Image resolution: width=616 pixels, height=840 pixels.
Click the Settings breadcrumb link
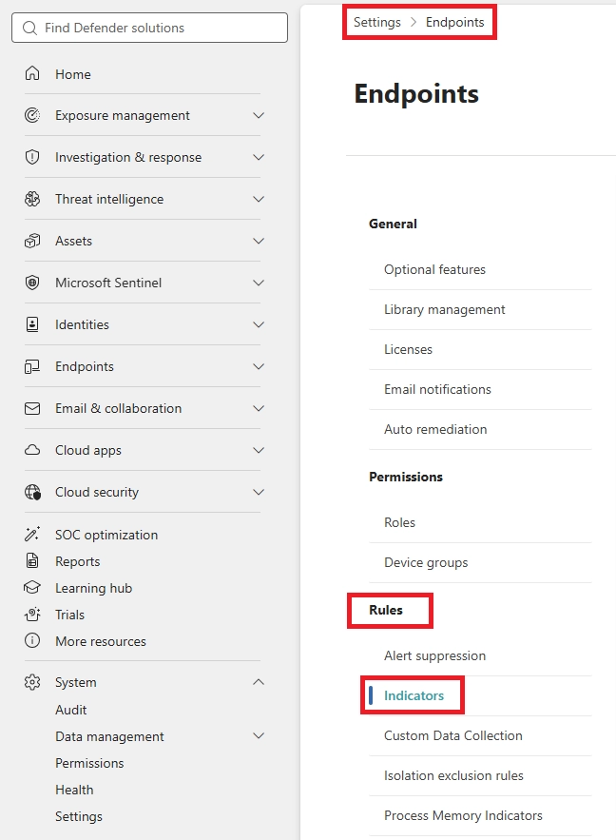pyautogui.click(x=376, y=22)
